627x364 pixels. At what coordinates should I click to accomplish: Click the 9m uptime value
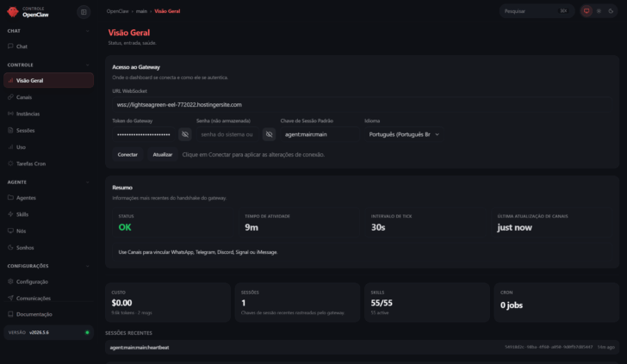click(x=251, y=227)
